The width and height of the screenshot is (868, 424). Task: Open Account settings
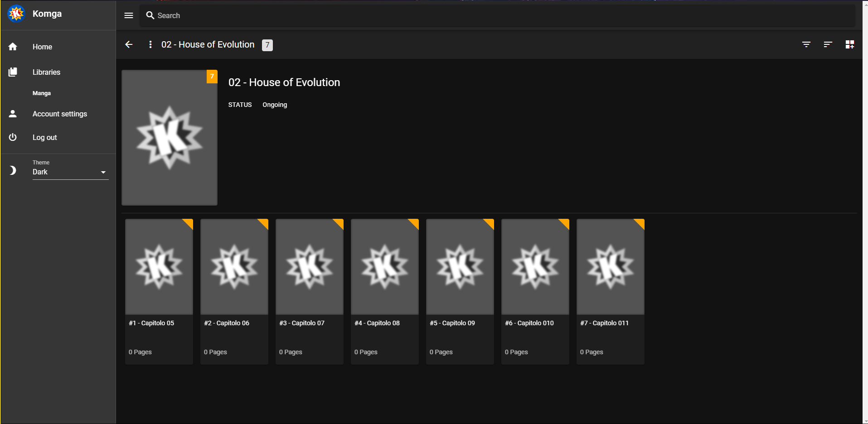point(58,114)
